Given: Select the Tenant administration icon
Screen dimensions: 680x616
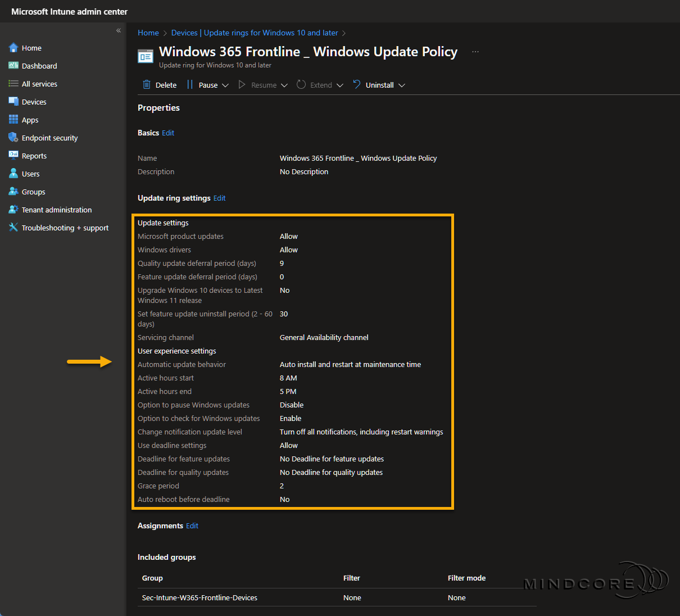Looking at the screenshot, I should pyautogui.click(x=13, y=210).
